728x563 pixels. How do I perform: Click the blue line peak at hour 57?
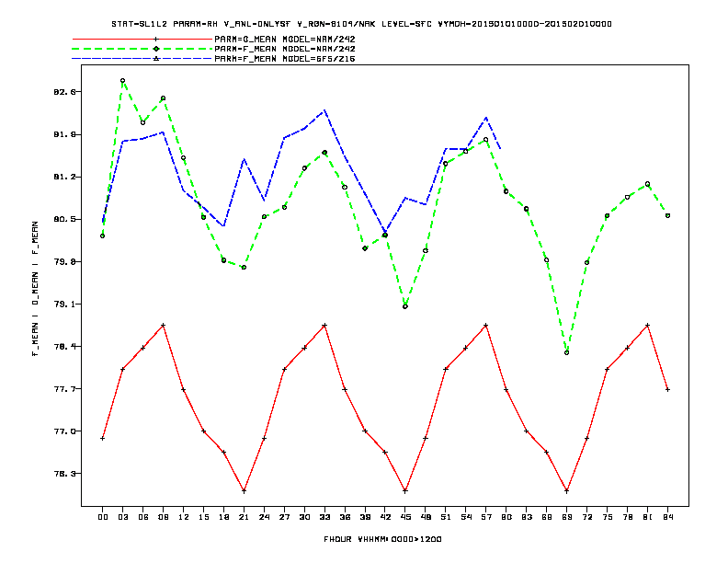(x=486, y=118)
